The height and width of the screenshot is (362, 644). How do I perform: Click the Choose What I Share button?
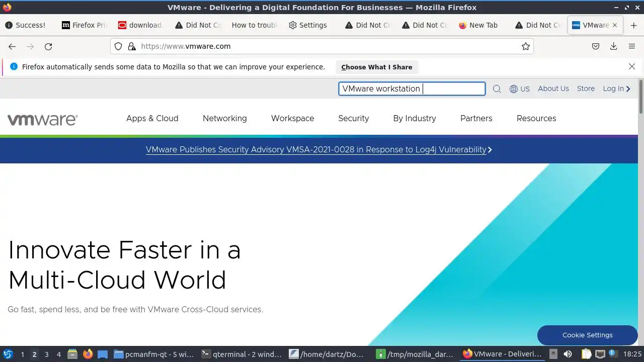pos(376,67)
